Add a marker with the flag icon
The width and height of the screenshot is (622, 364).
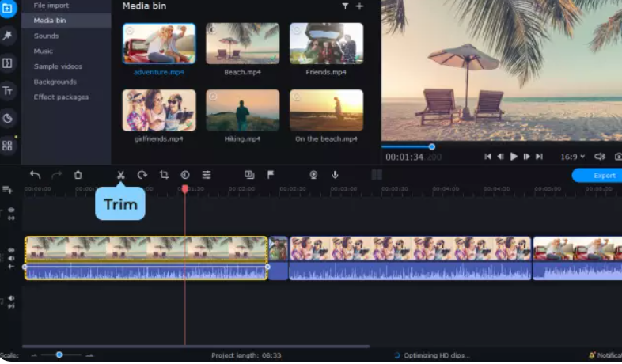271,175
